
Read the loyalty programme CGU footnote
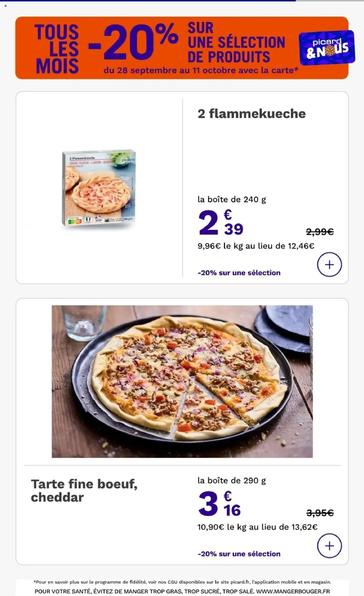(x=182, y=582)
